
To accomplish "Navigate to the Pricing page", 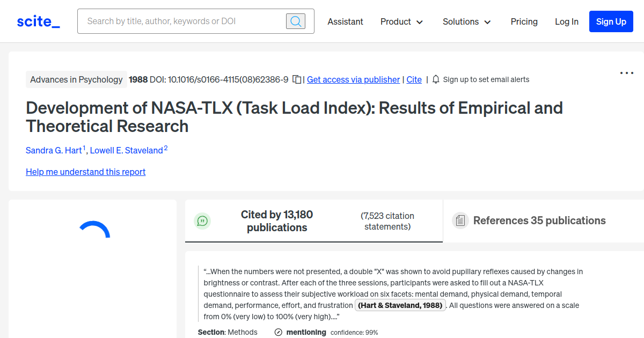I will (x=524, y=21).
